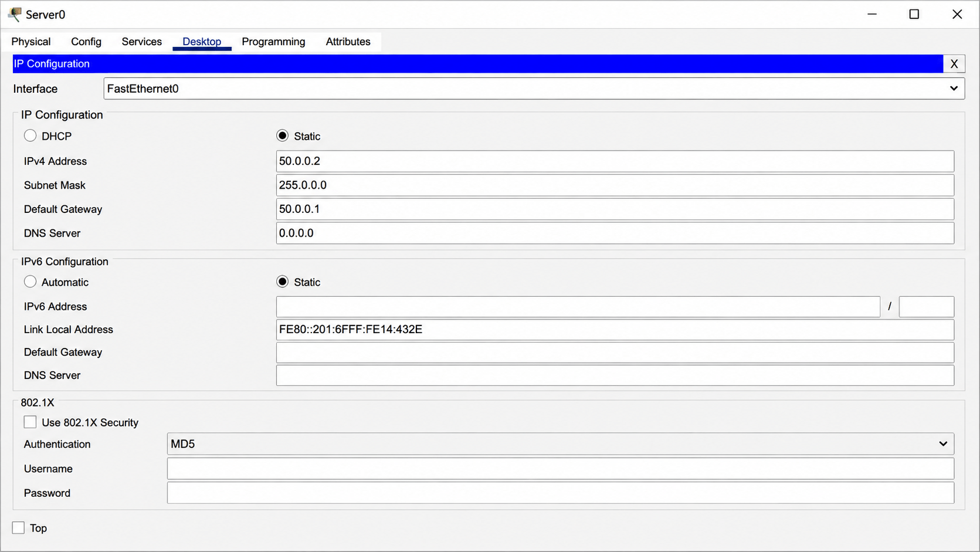Click the IPv6 Default Gateway field
Screen dimensions: 980x552
click(x=615, y=353)
